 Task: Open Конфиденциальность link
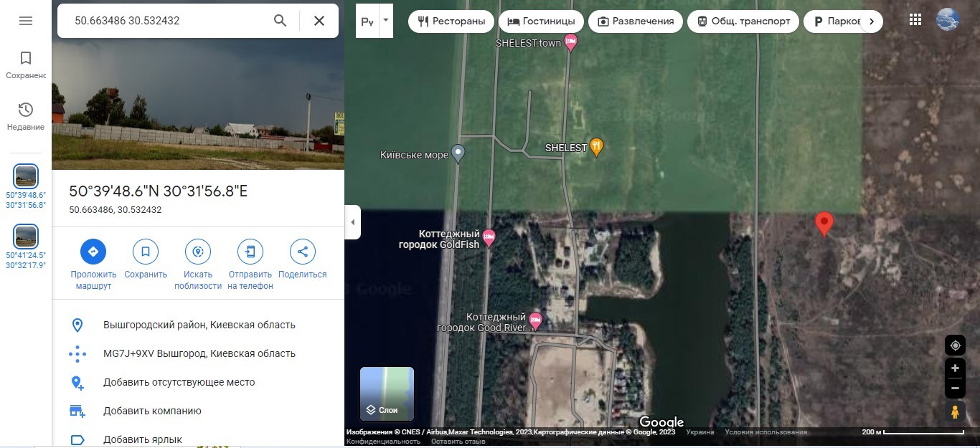pos(383,442)
